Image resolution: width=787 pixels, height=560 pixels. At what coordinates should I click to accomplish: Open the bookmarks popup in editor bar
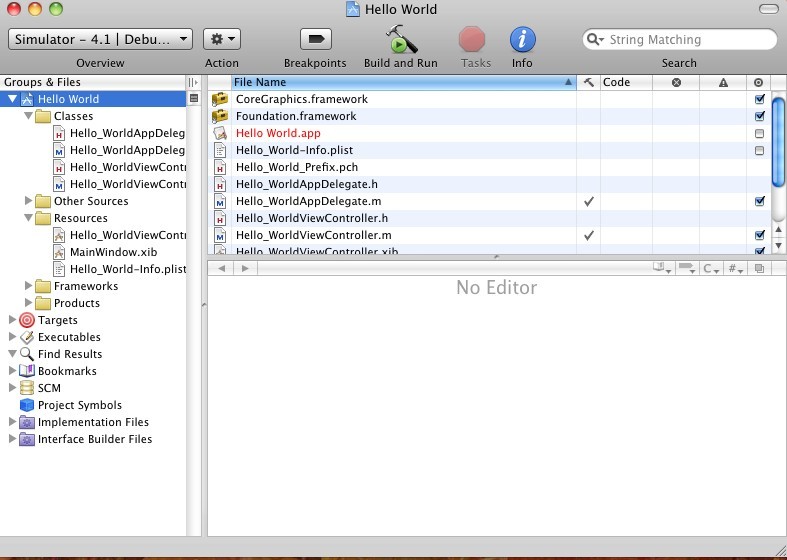(x=662, y=268)
